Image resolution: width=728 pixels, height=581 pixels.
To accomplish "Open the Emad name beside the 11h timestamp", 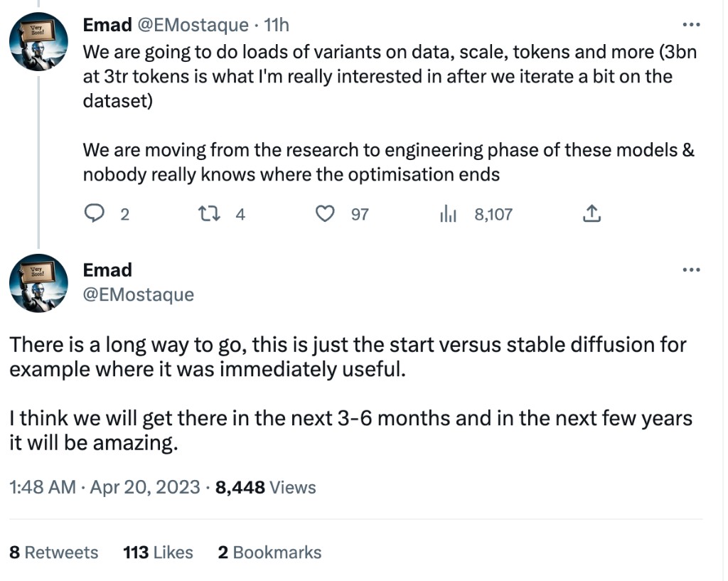I will [107, 26].
